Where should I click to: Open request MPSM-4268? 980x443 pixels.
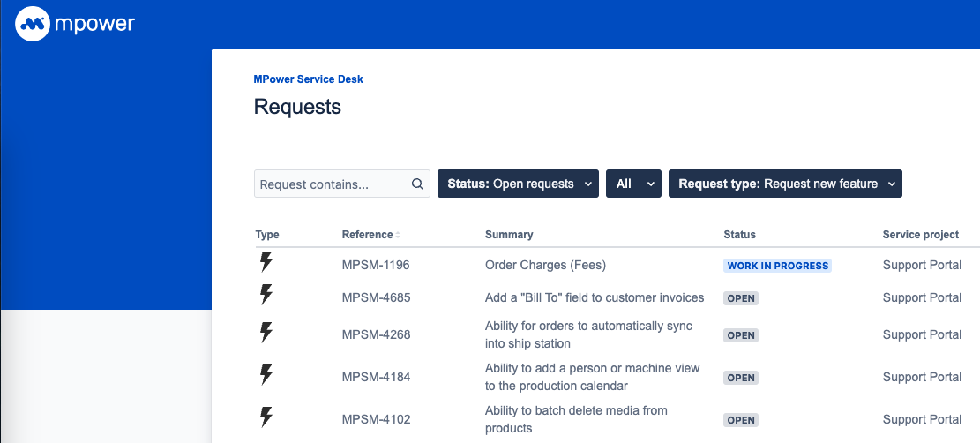(377, 334)
